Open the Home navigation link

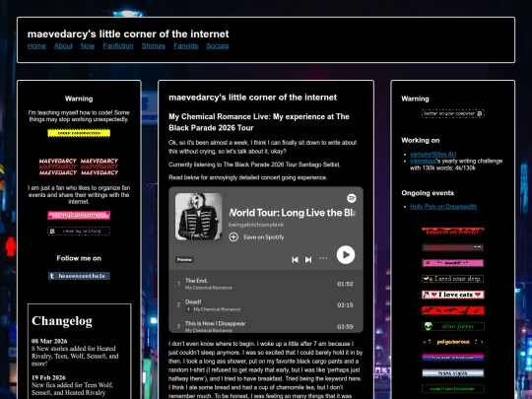pyautogui.click(x=36, y=45)
